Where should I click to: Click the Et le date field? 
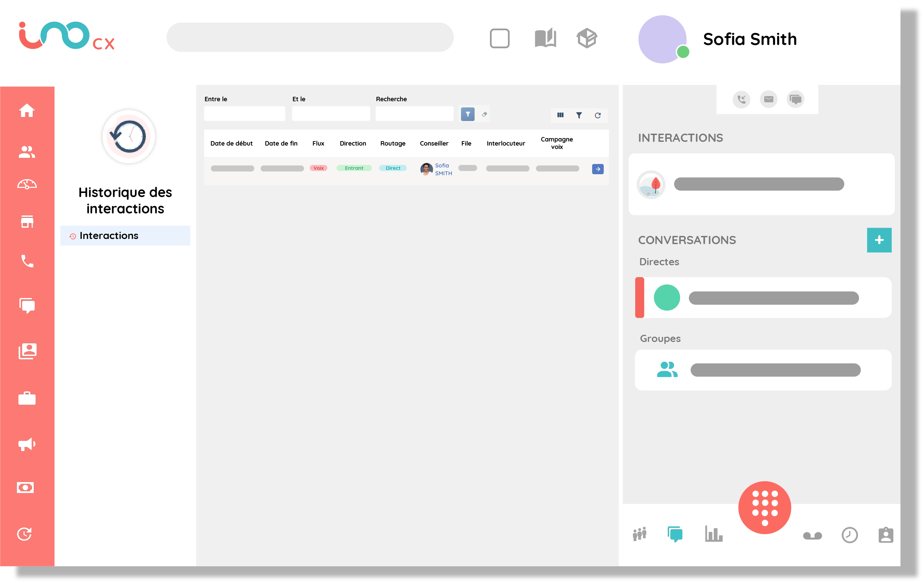(331, 114)
